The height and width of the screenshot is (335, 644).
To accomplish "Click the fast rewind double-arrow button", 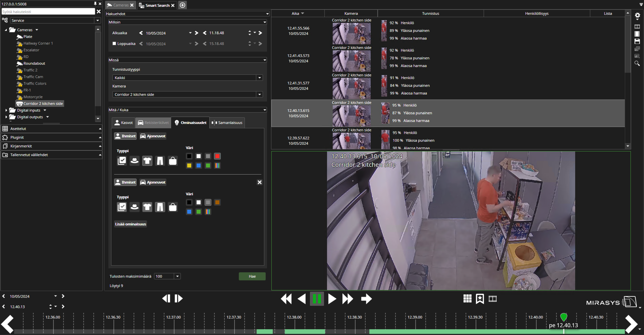I will pos(286,298).
